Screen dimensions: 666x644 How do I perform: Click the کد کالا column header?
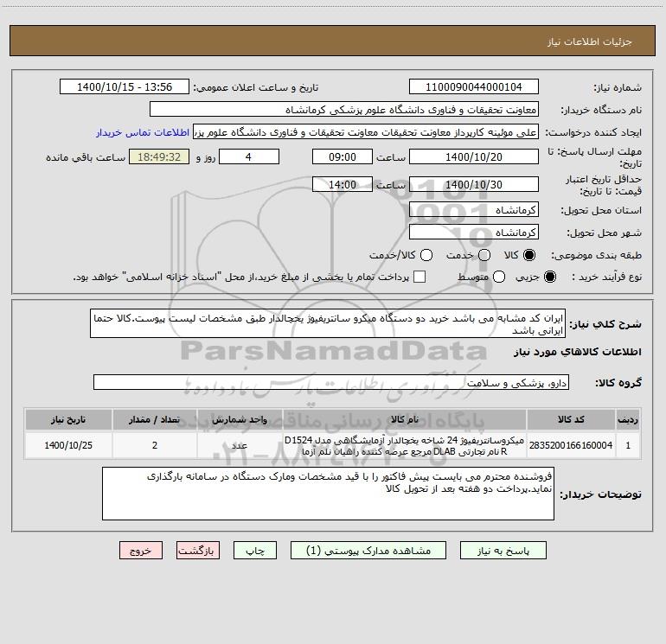571,419
